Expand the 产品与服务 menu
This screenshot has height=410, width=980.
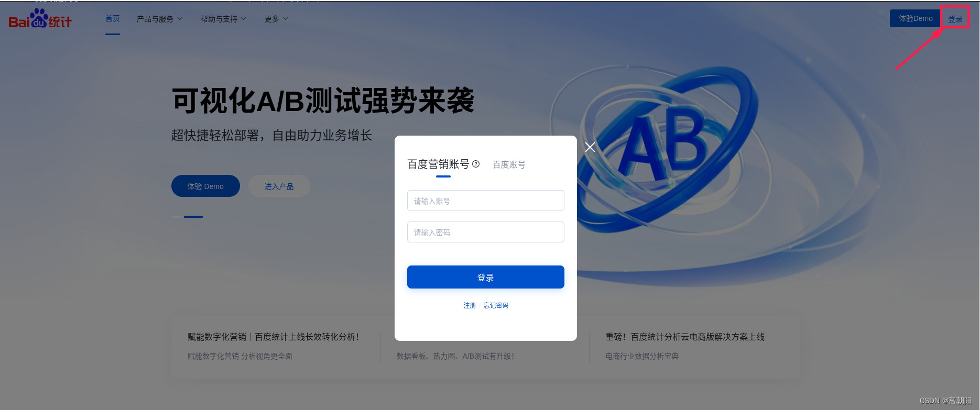[159, 19]
